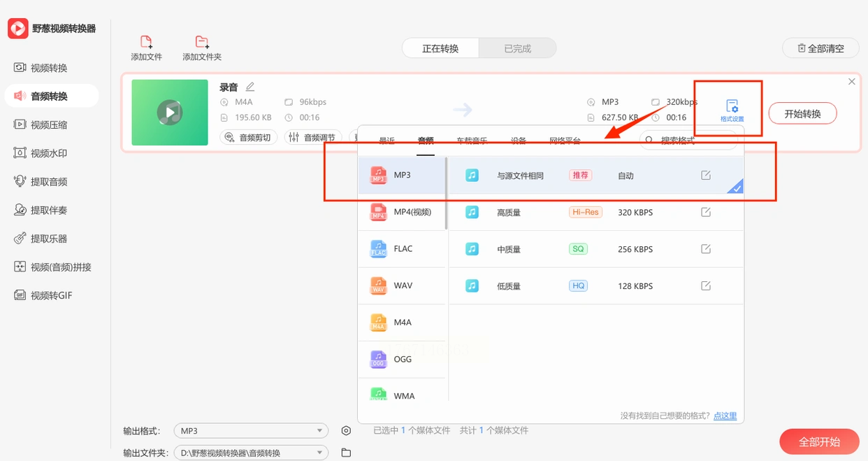This screenshot has width=868, height=461.
Task: Switch to the 音频 tab
Action: click(x=426, y=141)
